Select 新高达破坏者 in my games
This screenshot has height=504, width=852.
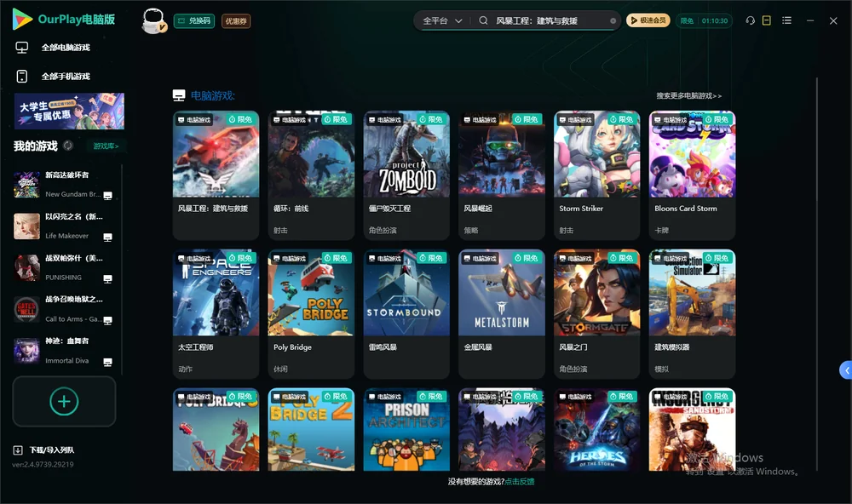(x=66, y=175)
